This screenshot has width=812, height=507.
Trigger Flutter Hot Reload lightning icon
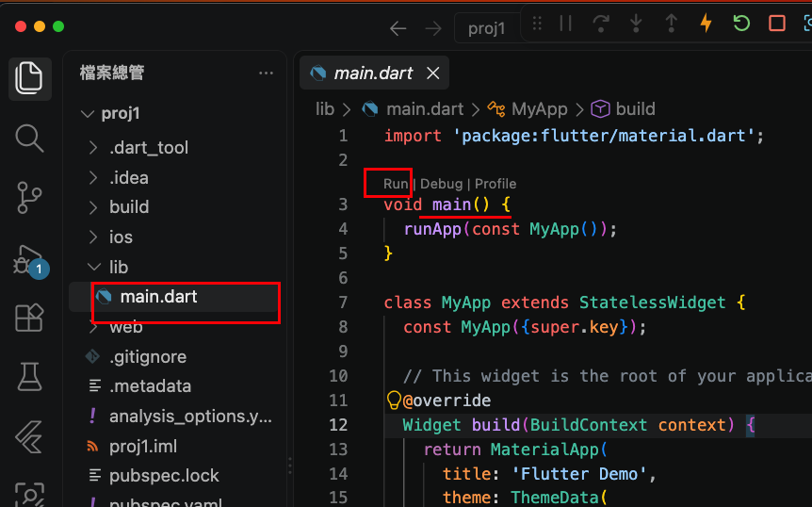point(706,24)
